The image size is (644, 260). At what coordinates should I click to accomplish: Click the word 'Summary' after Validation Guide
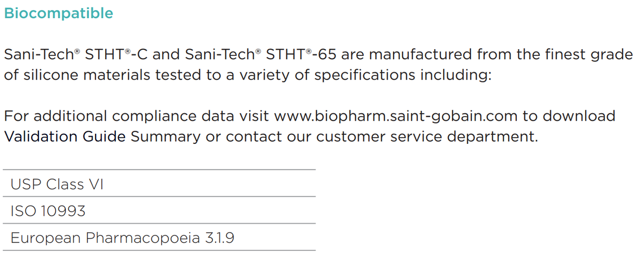tap(166, 137)
